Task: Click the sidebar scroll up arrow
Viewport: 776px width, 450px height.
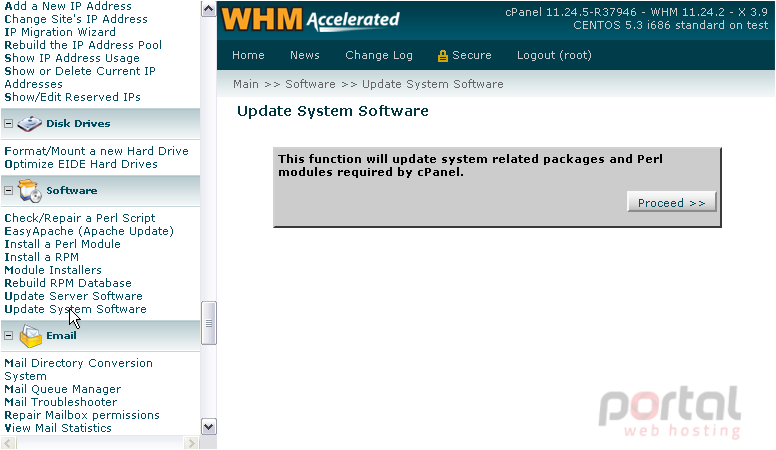Action: (209, 9)
